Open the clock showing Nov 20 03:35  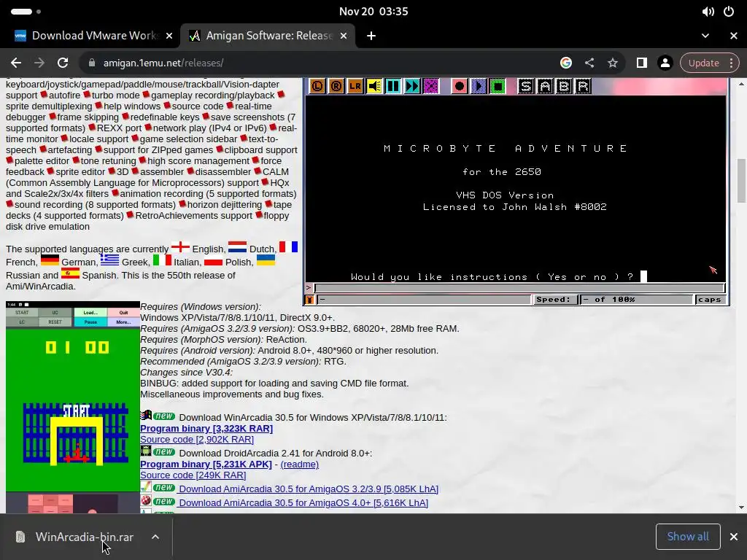pyautogui.click(x=373, y=12)
